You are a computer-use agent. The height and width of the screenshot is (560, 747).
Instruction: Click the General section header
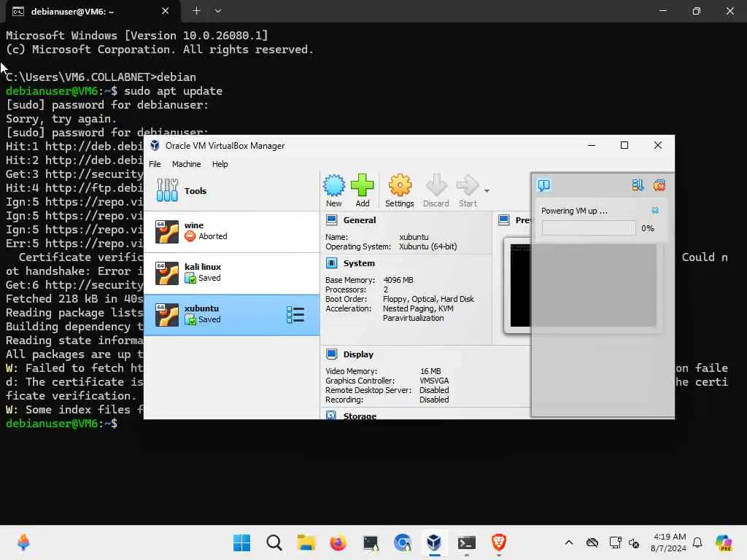click(359, 220)
